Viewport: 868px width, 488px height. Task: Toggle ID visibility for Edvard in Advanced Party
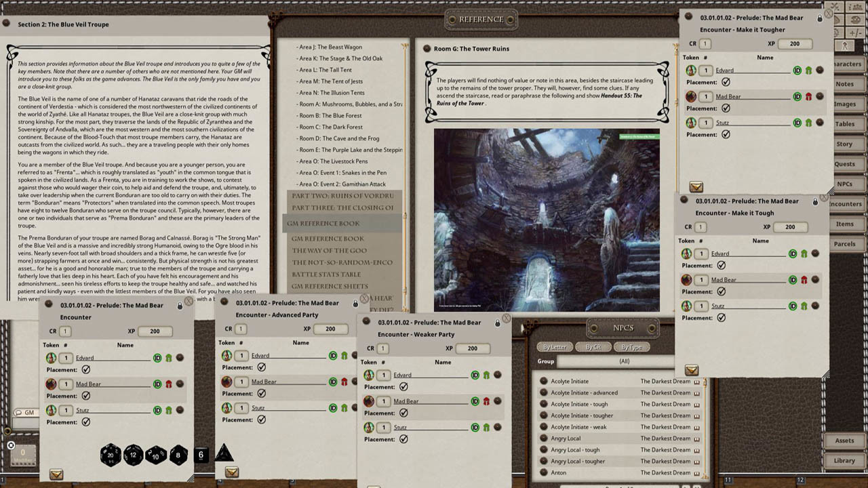pyautogui.click(x=333, y=355)
